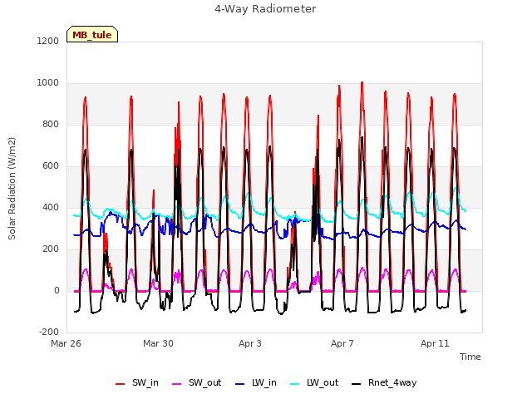532x399 pixels.
Task: Click the 600 y-axis label
Action: (x=51, y=166)
